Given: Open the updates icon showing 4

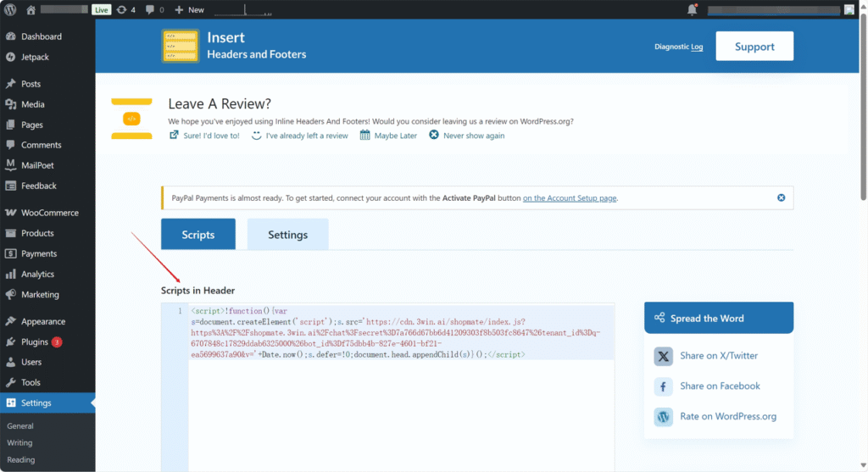Looking at the screenshot, I should click(x=125, y=9).
